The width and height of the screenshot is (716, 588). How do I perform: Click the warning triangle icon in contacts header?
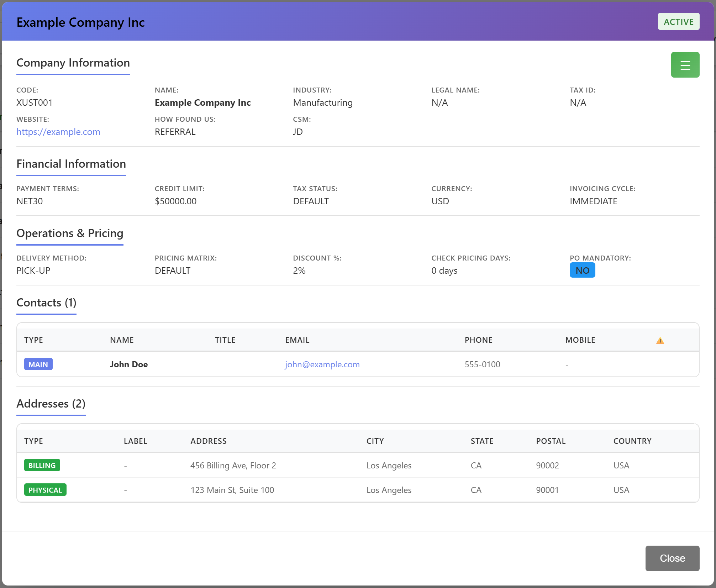click(x=660, y=341)
